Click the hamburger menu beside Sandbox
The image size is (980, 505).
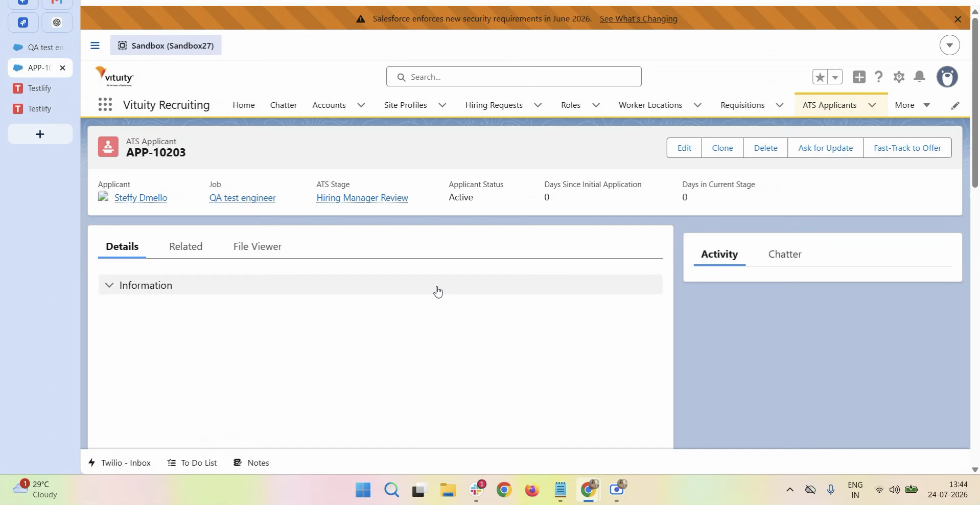pyautogui.click(x=95, y=45)
